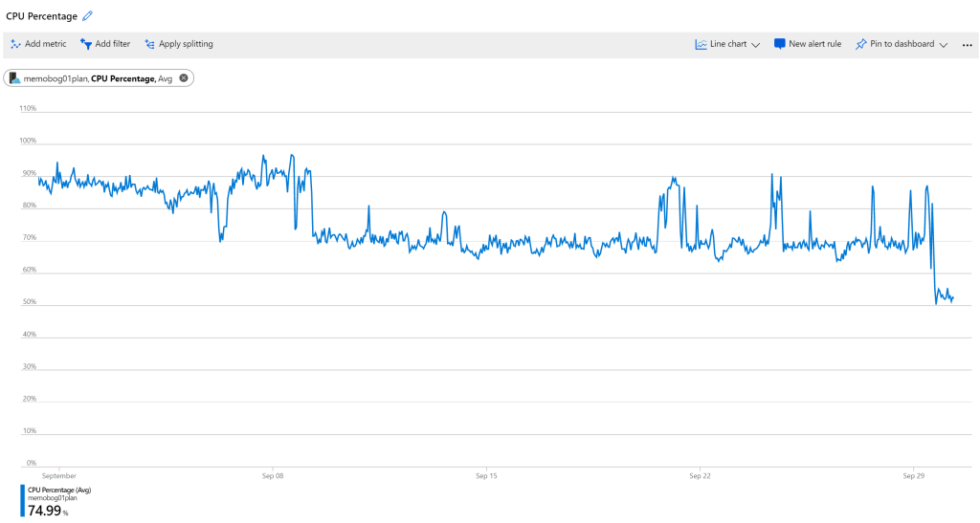Click the Add filter funnel icon
The width and height of the screenshot is (980, 523).
[86, 44]
